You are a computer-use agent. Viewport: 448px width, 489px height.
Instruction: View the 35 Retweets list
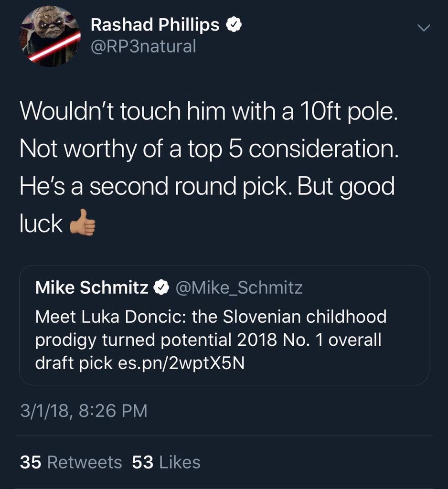tap(71, 462)
